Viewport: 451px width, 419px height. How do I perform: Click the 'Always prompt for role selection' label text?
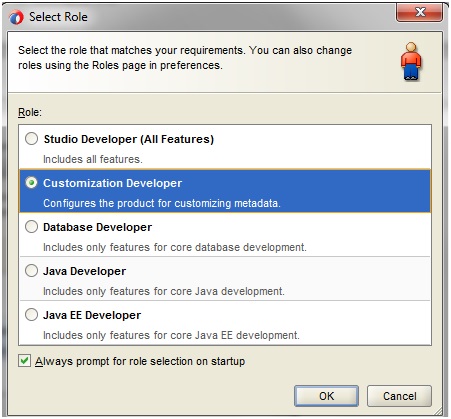[x=140, y=361]
